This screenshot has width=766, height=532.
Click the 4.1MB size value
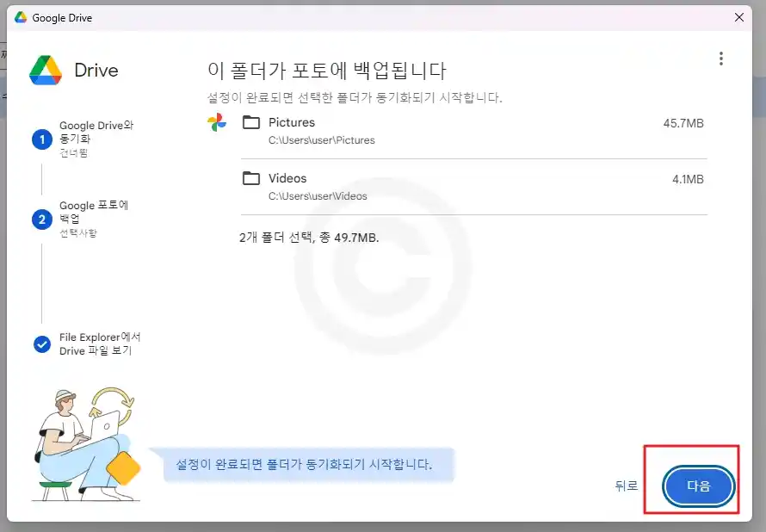tap(688, 179)
